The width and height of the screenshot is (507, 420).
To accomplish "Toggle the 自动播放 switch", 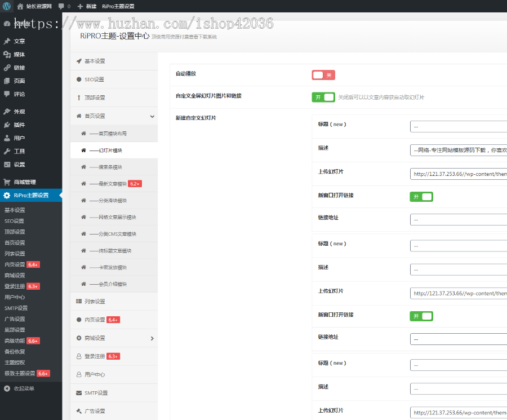I will [x=323, y=75].
